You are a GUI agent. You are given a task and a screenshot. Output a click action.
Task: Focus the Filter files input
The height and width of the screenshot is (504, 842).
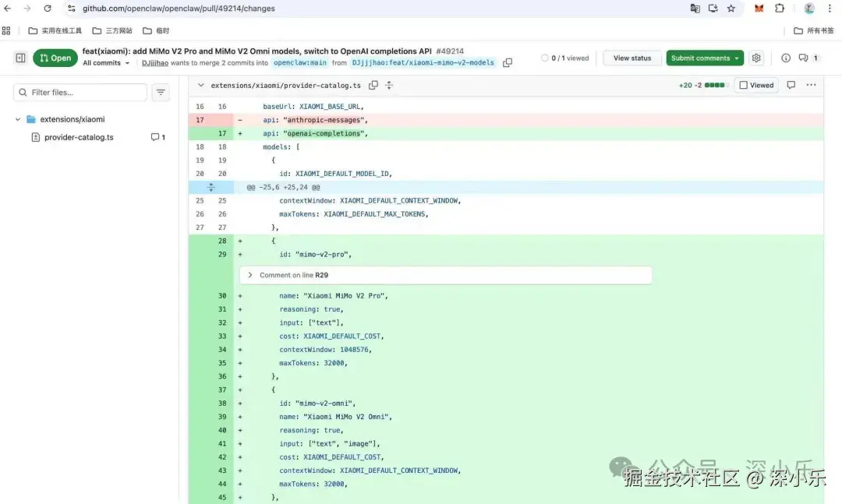(80, 93)
